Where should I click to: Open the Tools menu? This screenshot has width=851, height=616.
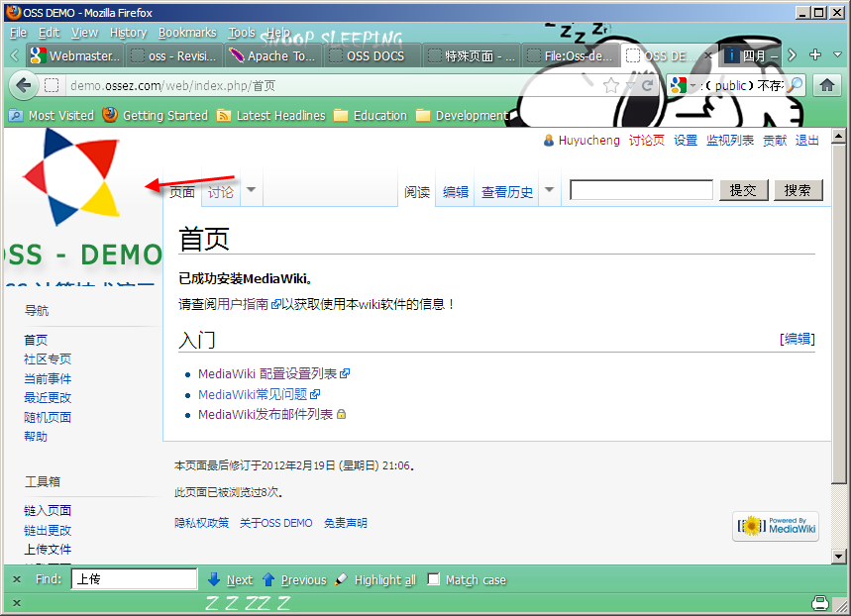(242, 33)
